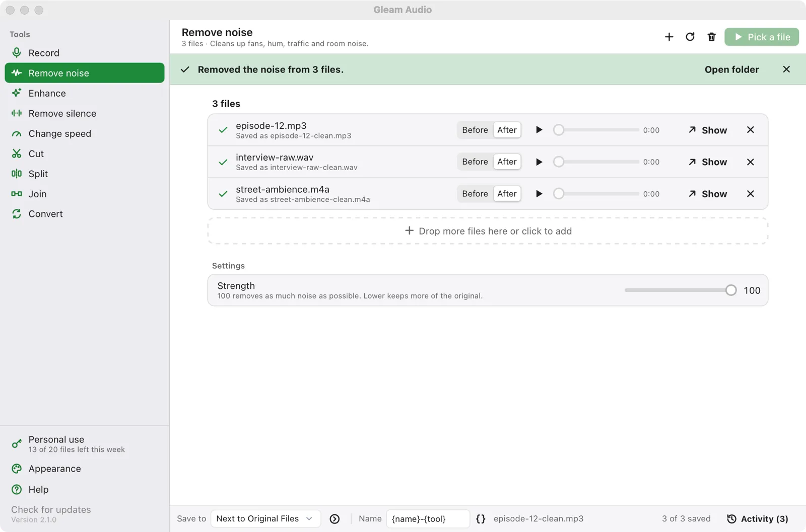Click the Convert tool arrows icon
The height and width of the screenshot is (532, 806).
click(x=17, y=214)
